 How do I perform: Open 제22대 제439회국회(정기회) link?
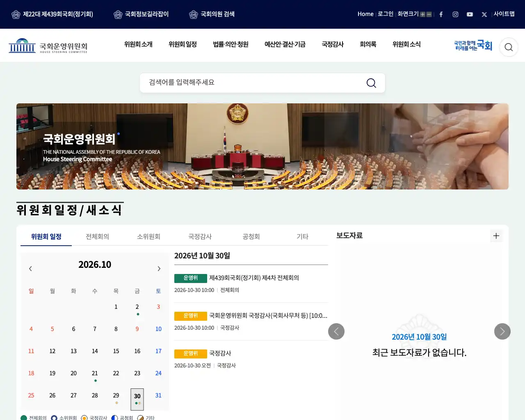(x=52, y=14)
